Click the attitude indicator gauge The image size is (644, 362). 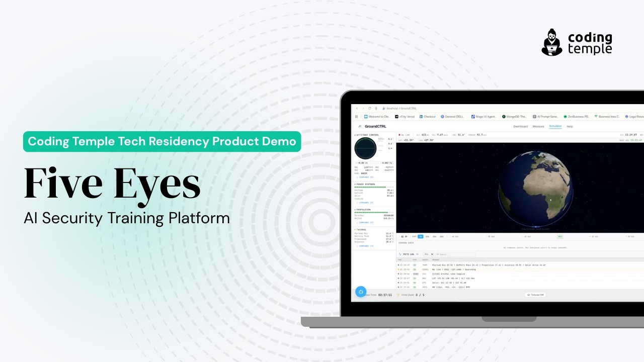pos(365,148)
